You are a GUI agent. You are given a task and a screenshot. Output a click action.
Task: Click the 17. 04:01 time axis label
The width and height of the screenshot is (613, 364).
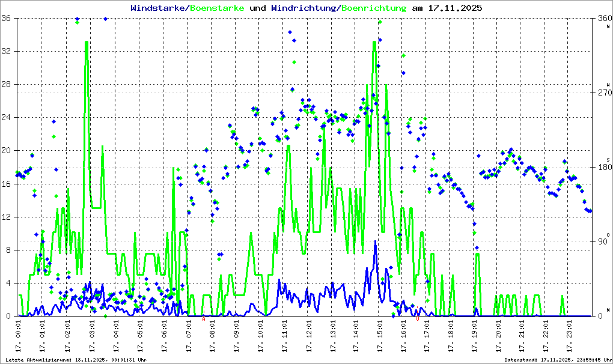tap(116, 336)
